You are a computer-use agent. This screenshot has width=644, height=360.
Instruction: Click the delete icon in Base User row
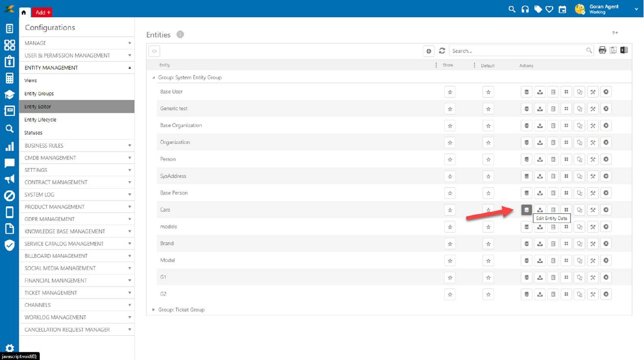click(606, 92)
